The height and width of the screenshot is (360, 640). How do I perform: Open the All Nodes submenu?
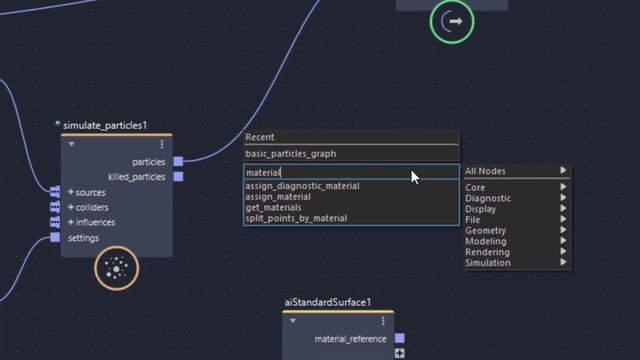517,171
